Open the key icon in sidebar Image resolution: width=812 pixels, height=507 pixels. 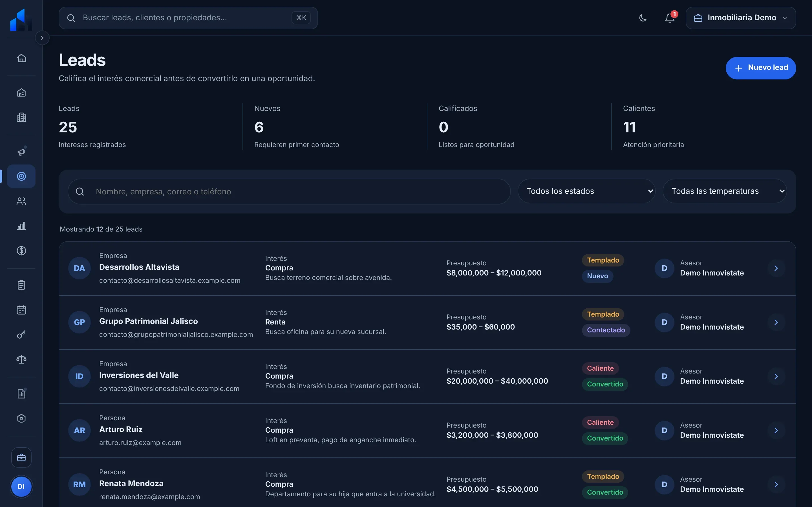point(21,335)
